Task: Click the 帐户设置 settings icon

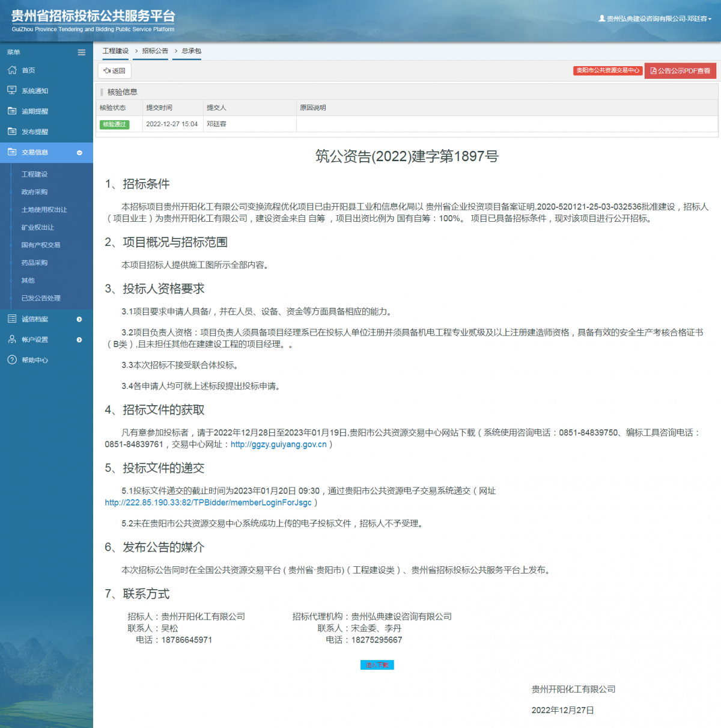Action: [x=11, y=339]
